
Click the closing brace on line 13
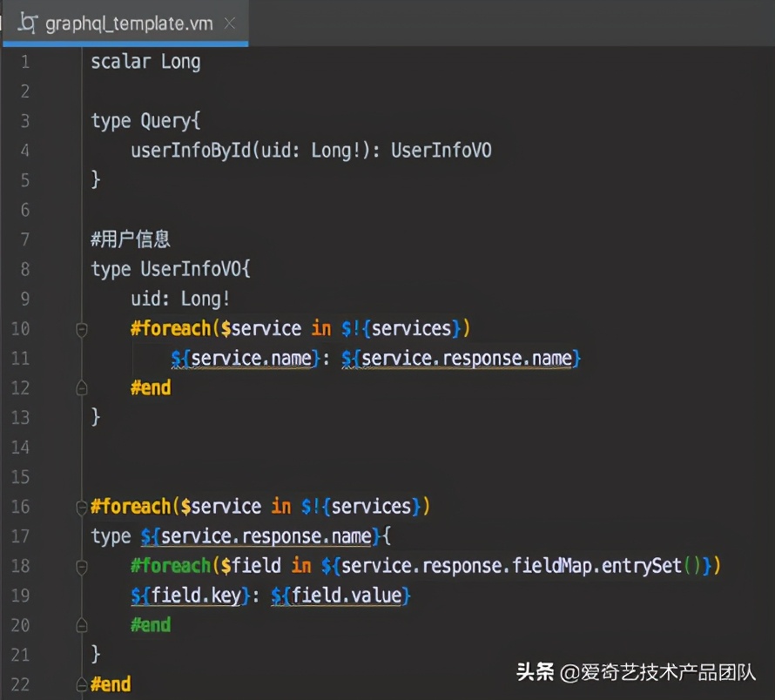click(x=96, y=417)
